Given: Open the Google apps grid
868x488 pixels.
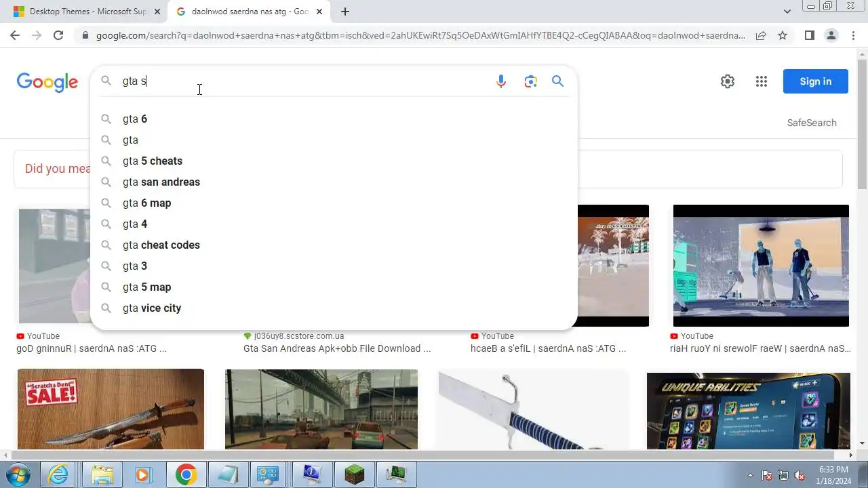Looking at the screenshot, I should (762, 81).
